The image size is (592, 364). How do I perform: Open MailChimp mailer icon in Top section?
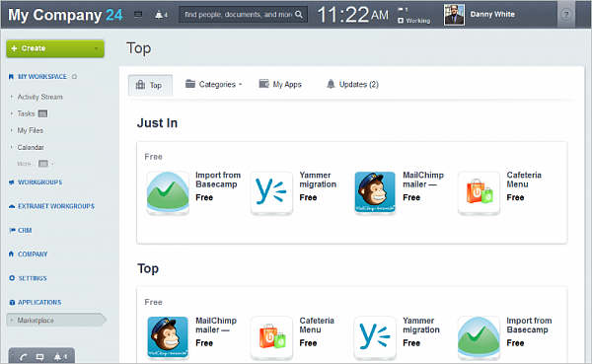pyautogui.click(x=168, y=337)
